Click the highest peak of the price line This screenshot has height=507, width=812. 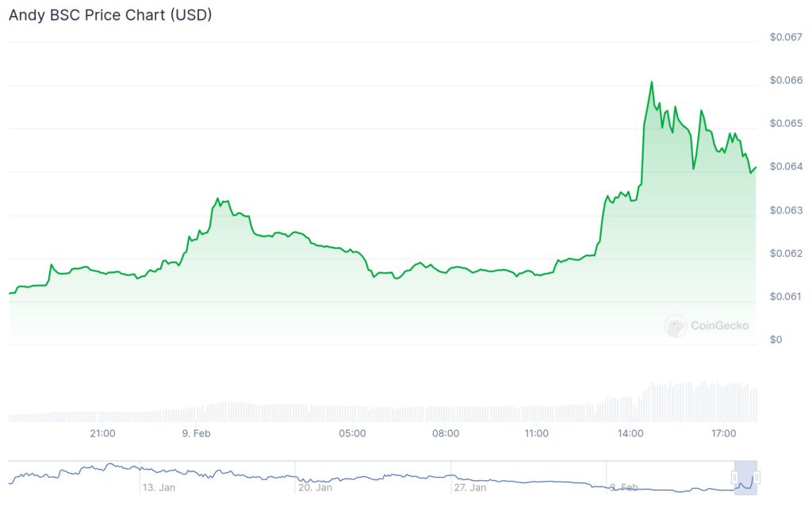click(x=651, y=82)
